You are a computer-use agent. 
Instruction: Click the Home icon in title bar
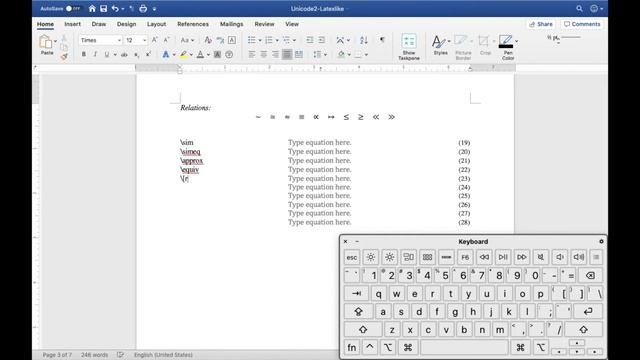click(92, 8)
